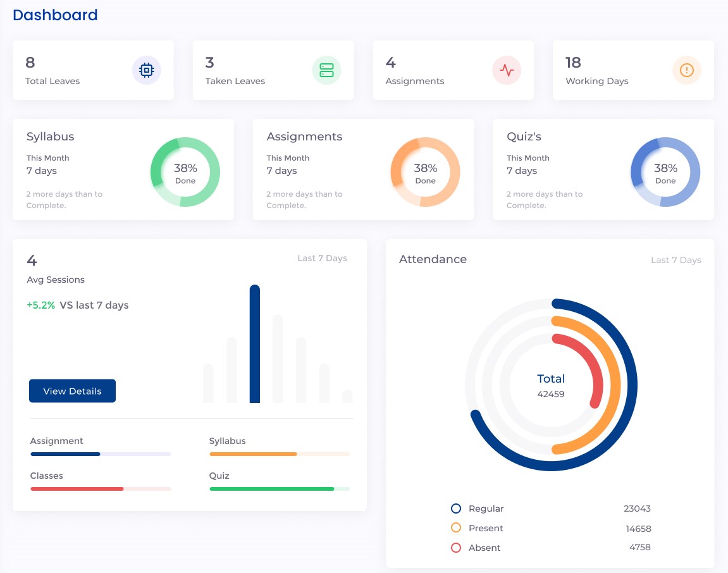Open Last 7 Days filter in Avg Sessions
Screen dimensions: 728x573
[x=322, y=258]
